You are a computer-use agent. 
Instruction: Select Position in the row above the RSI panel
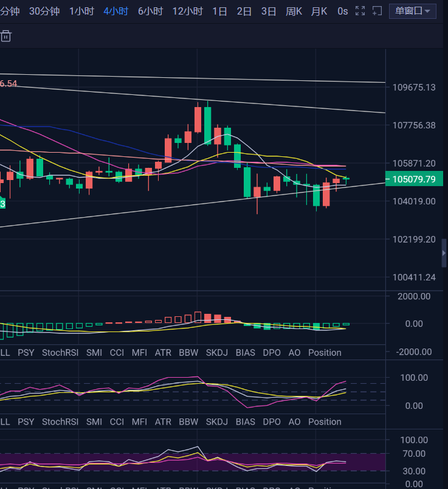click(325, 422)
